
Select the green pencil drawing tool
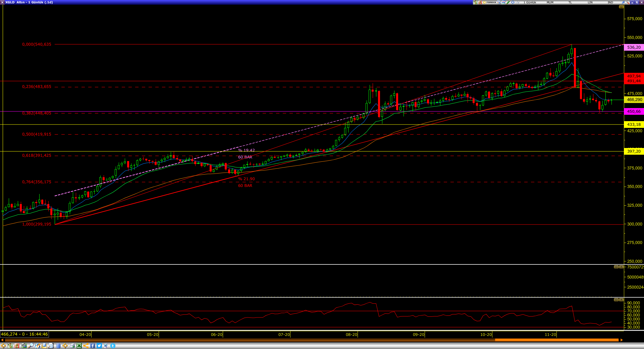point(508,2)
